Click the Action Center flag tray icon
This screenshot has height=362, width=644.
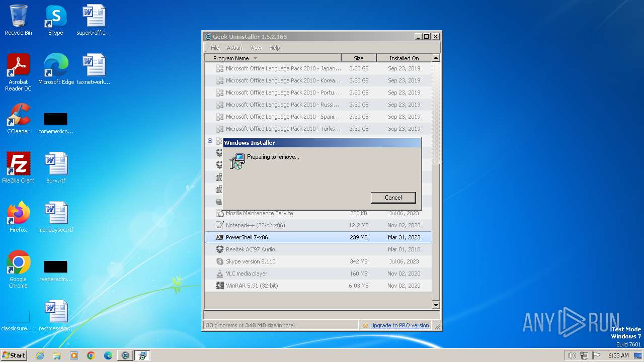[x=597, y=355]
